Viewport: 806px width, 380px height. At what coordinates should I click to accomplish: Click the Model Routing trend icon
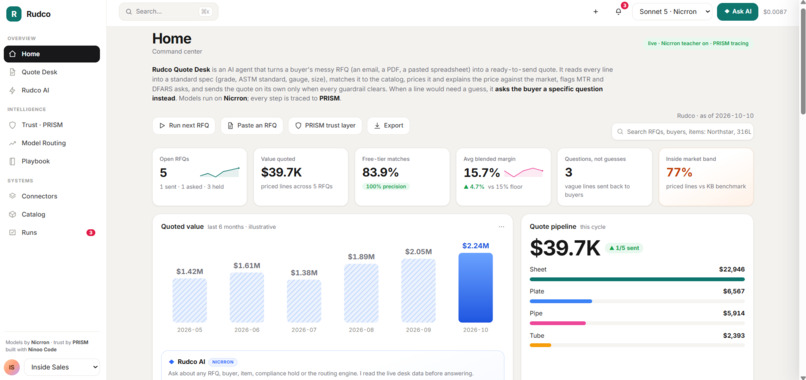pos(12,143)
